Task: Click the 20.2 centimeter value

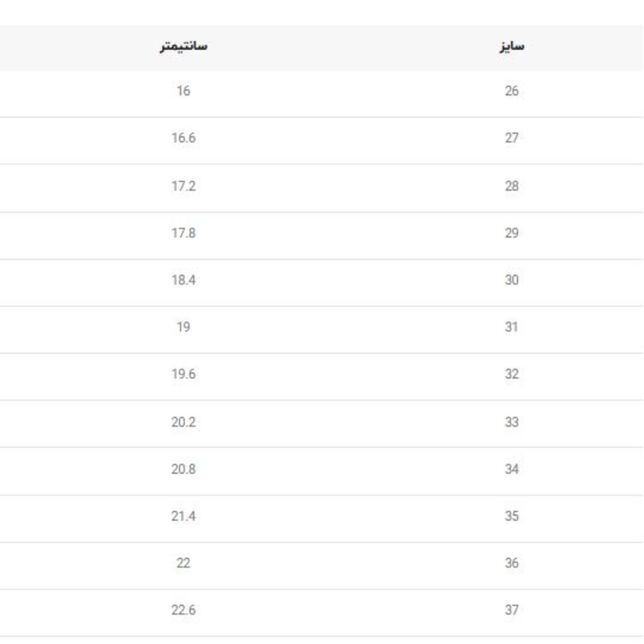Action: click(x=183, y=422)
